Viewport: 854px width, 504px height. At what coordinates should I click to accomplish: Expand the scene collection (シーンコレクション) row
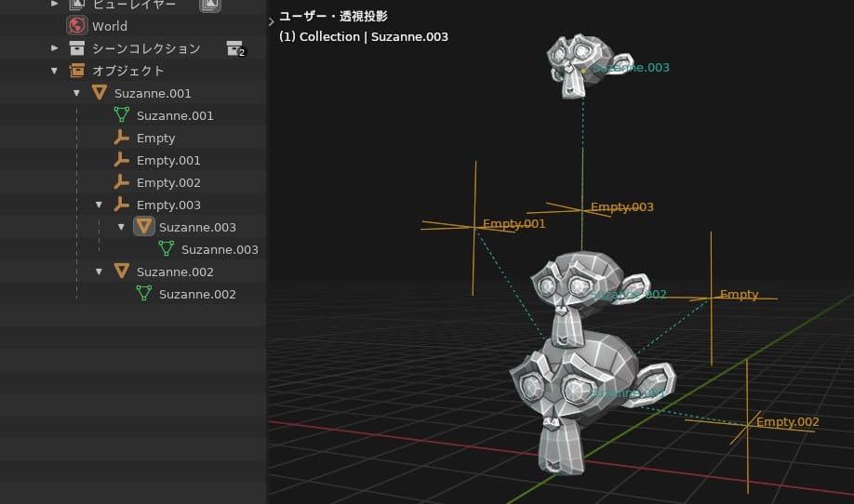click(54, 48)
